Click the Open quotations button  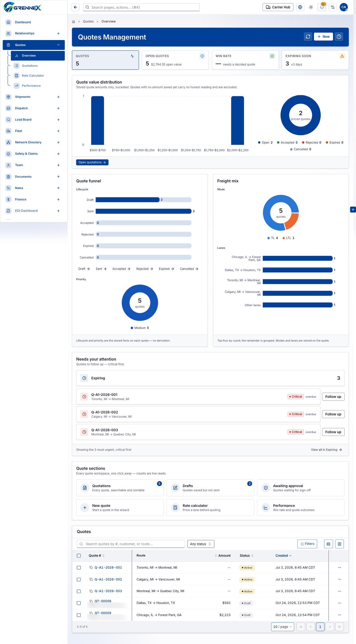92,162
